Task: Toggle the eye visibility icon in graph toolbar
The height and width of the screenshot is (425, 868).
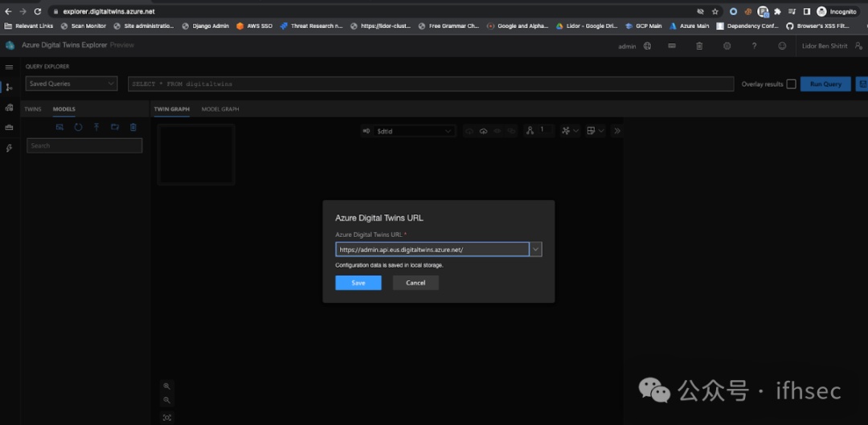Action: (497, 131)
